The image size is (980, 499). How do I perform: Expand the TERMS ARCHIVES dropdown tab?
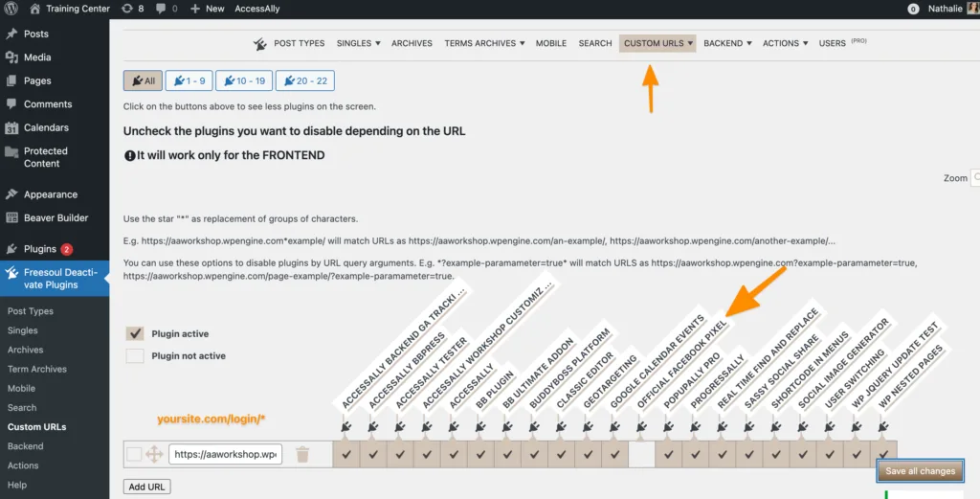484,43
